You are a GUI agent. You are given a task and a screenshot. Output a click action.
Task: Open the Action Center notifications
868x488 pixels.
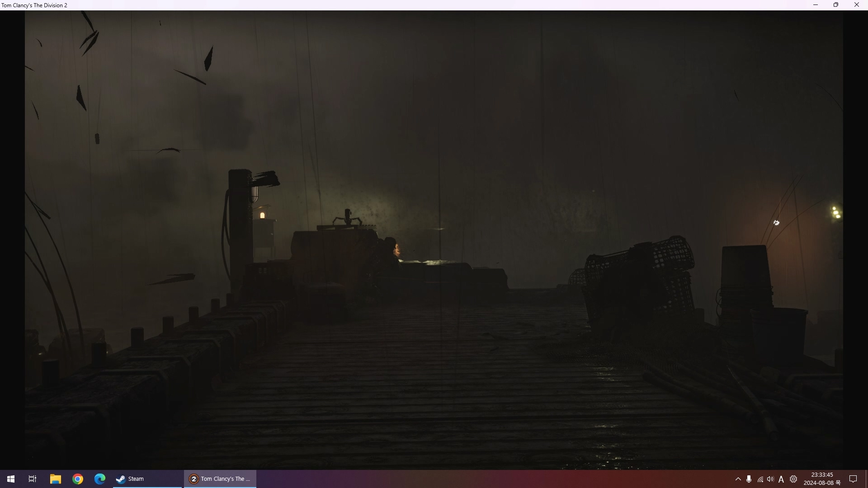point(853,479)
